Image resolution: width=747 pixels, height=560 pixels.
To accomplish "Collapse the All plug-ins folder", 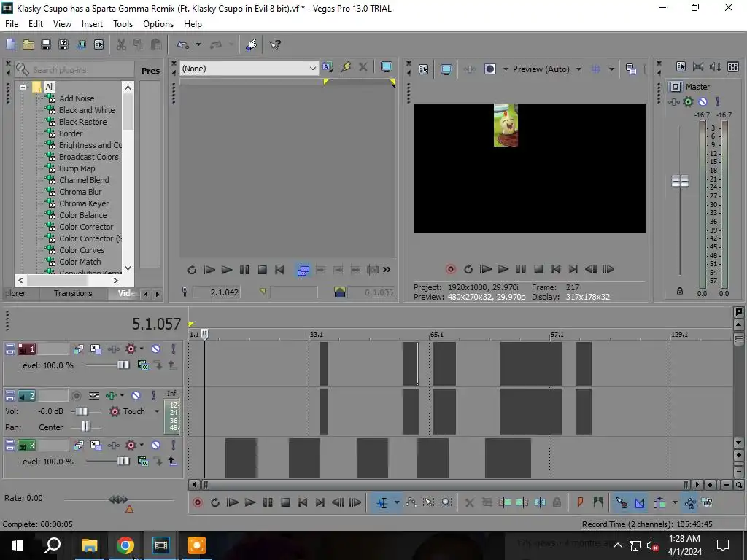I will click(x=23, y=87).
